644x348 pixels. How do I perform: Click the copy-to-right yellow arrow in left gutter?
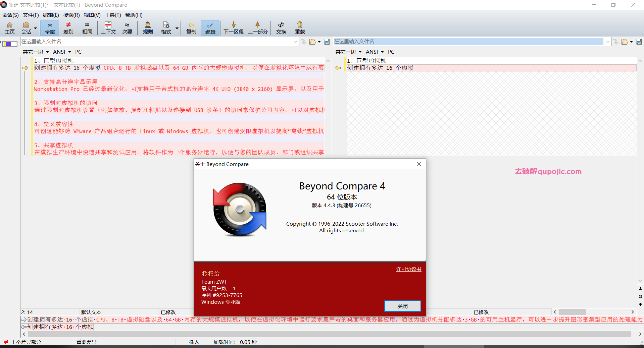click(x=25, y=68)
